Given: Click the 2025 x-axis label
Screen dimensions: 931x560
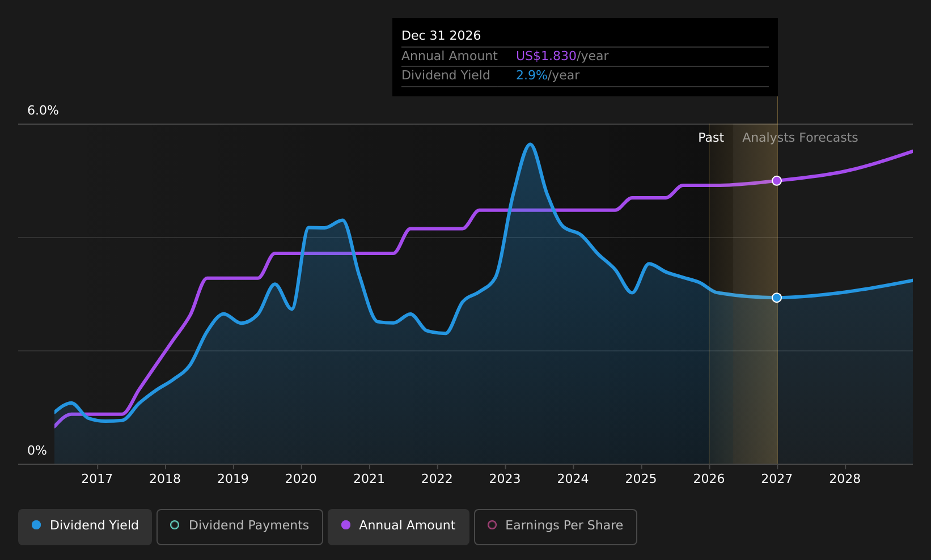Looking at the screenshot, I should pos(641,479).
